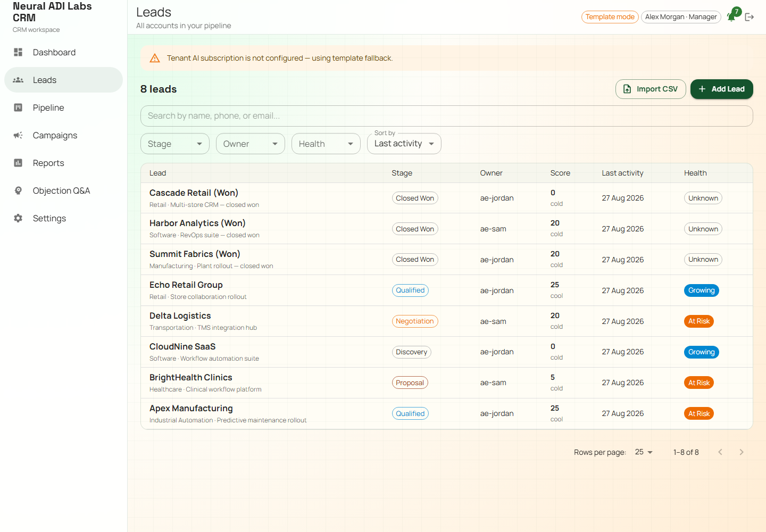Click the Score column header

pos(560,173)
